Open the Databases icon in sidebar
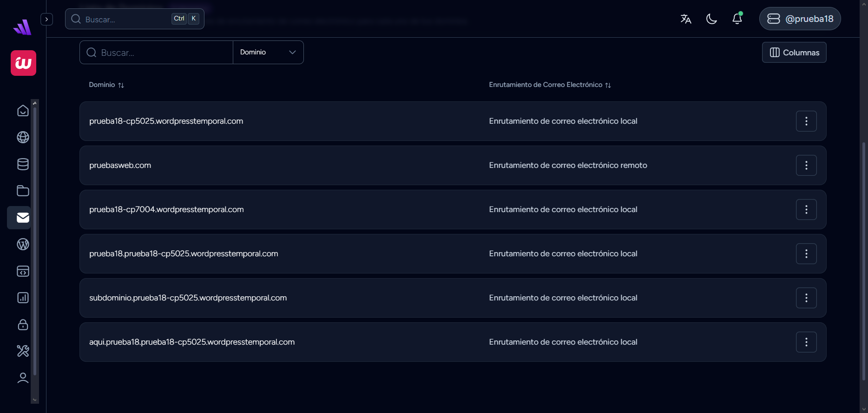The image size is (868, 413). coord(23,164)
